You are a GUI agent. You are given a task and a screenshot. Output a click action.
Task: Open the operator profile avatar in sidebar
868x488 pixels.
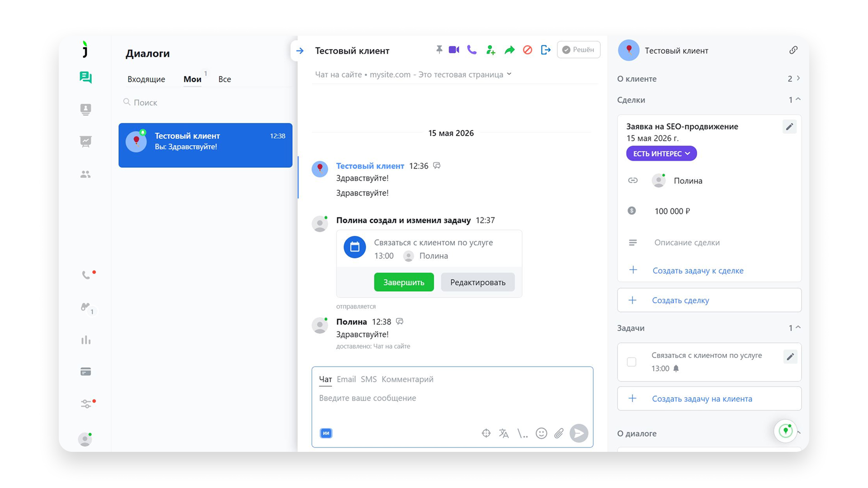[x=85, y=439]
